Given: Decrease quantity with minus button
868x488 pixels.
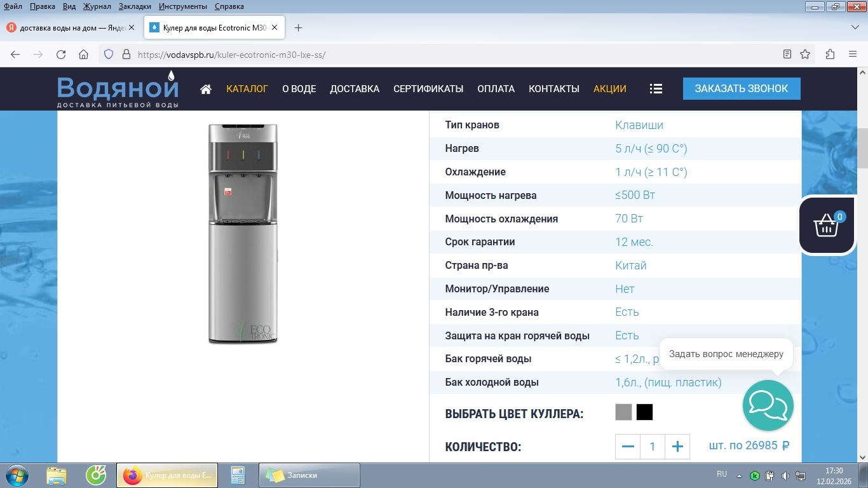Looking at the screenshot, I should tap(628, 447).
